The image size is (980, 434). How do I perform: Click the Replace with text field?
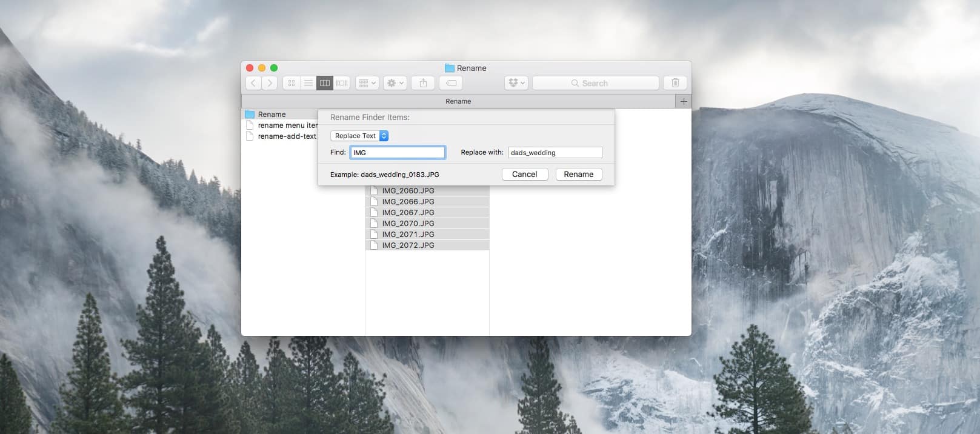click(555, 153)
